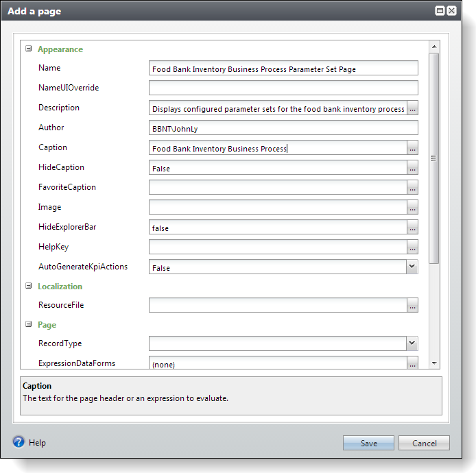
Task: Click the RecordType combo box field
Action: [278, 343]
